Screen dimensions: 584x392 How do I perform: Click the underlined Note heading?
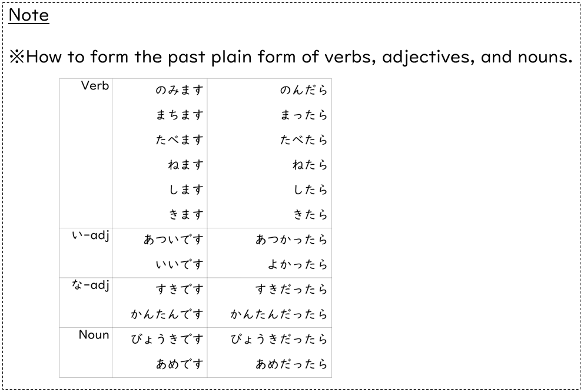[29, 15]
